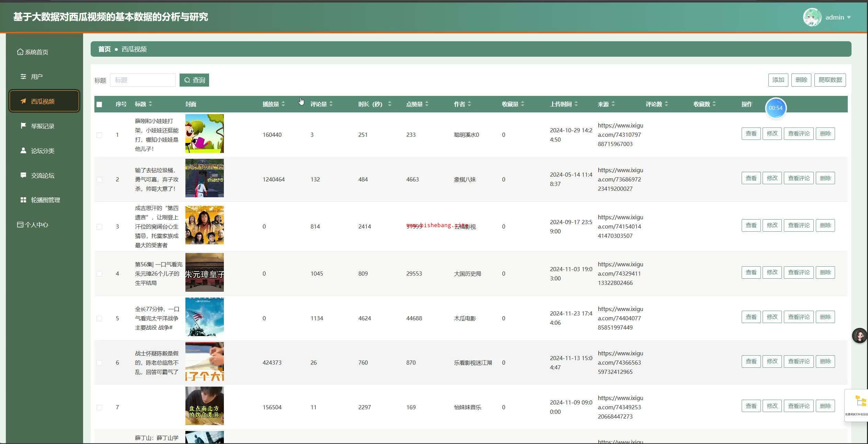The height and width of the screenshot is (444, 868).
Task: Click the blue 00:54 timer bubble
Action: 775,108
